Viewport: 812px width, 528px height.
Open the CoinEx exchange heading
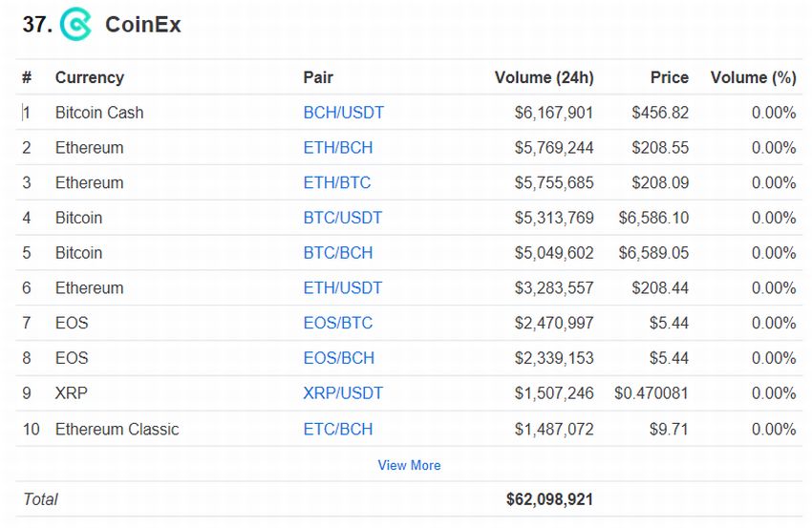[x=143, y=24]
